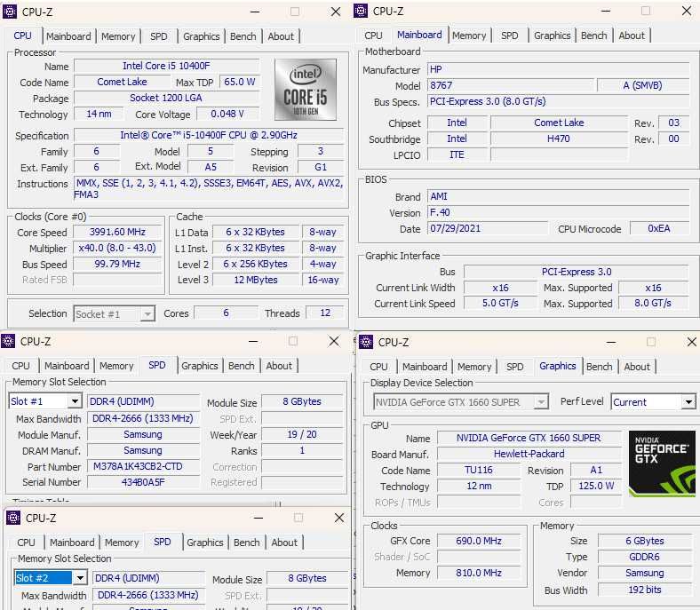
Task: Open SPD tab in the Graphics window
Action: click(x=515, y=367)
